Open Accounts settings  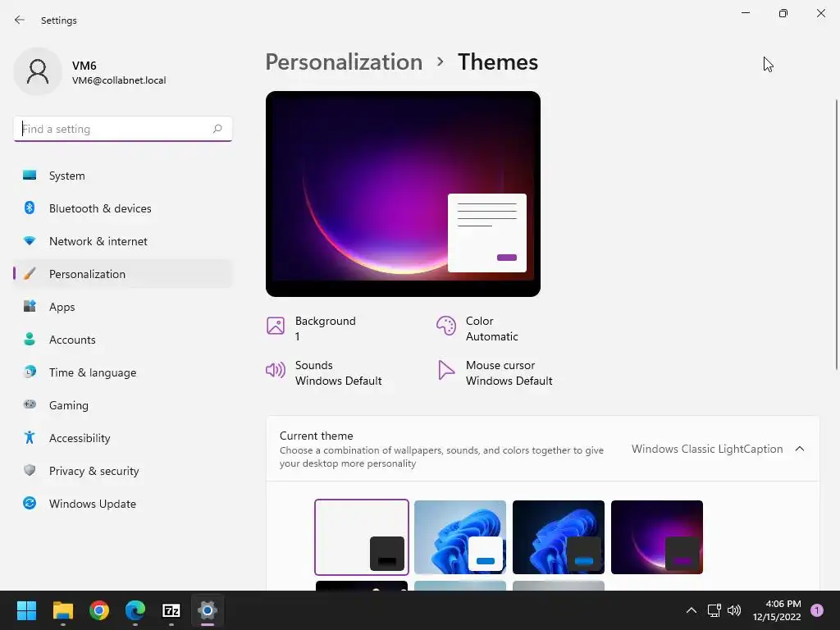coord(123,340)
